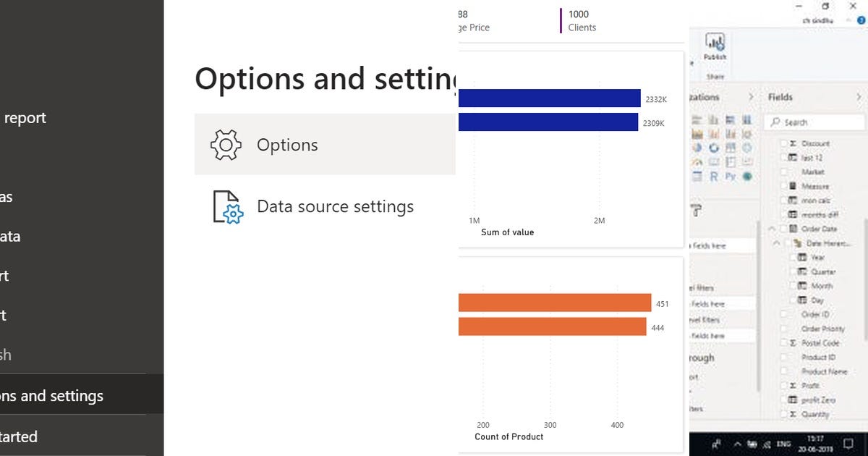The width and height of the screenshot is (868, 456).
Task: Enable the Quantity field checkbox
Action: coord(786,414)
